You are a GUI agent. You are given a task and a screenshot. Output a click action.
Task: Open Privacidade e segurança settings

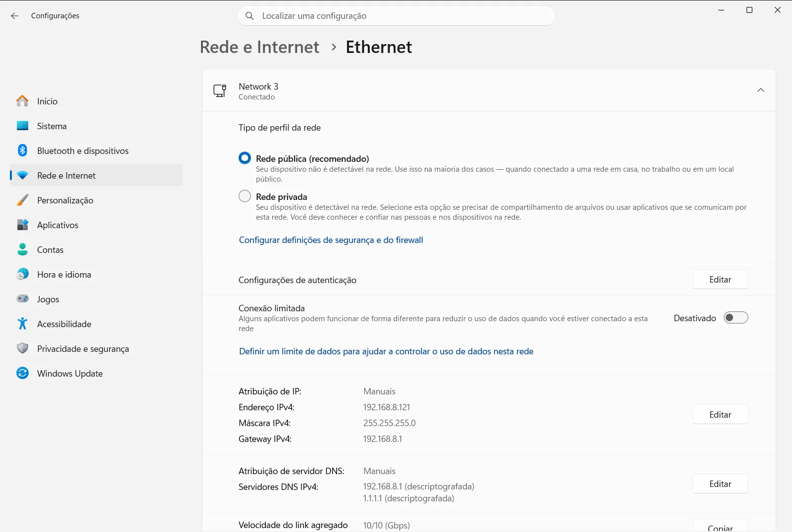coord(97,348)
